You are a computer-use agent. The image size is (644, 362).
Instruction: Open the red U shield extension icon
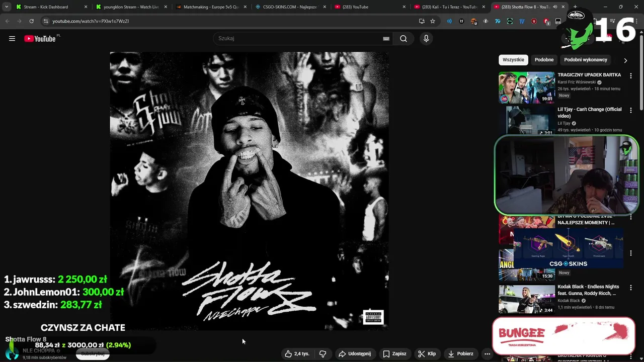[x=534, y=21]
